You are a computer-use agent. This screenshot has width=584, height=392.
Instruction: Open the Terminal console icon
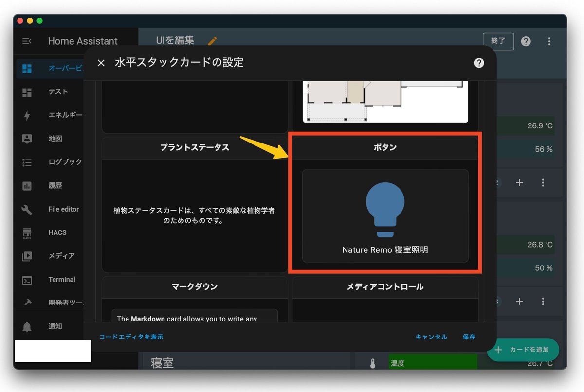pos(27,280)
